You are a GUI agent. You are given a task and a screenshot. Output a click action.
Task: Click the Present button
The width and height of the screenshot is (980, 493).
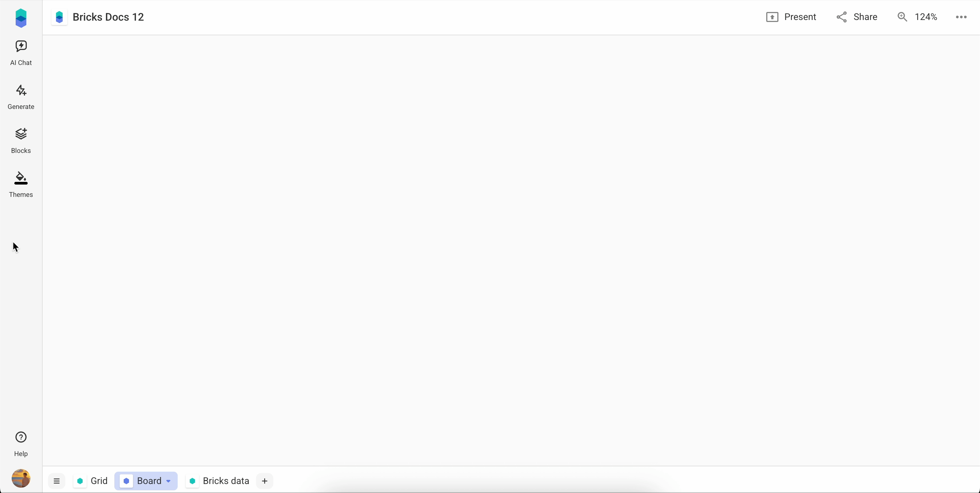(791, 17)
